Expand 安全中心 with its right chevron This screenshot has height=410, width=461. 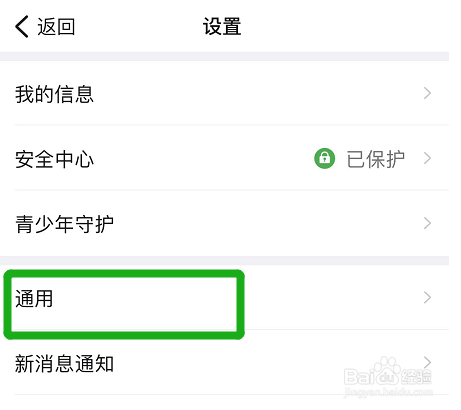coord(427,158)
